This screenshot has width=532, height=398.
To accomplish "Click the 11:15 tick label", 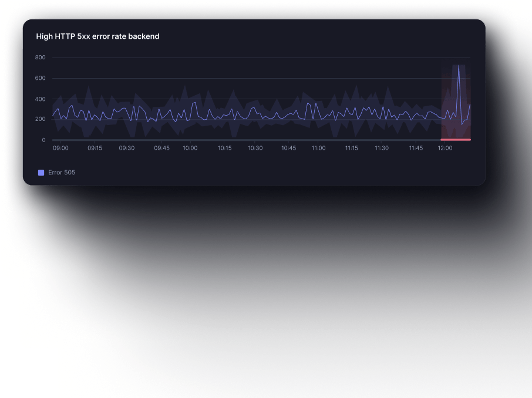I will 351,149.
